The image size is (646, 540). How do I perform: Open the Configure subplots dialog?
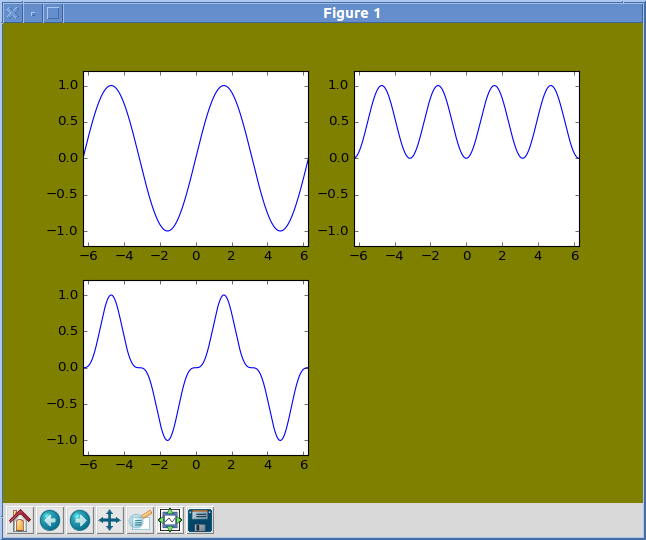click(x=170, y=520)
